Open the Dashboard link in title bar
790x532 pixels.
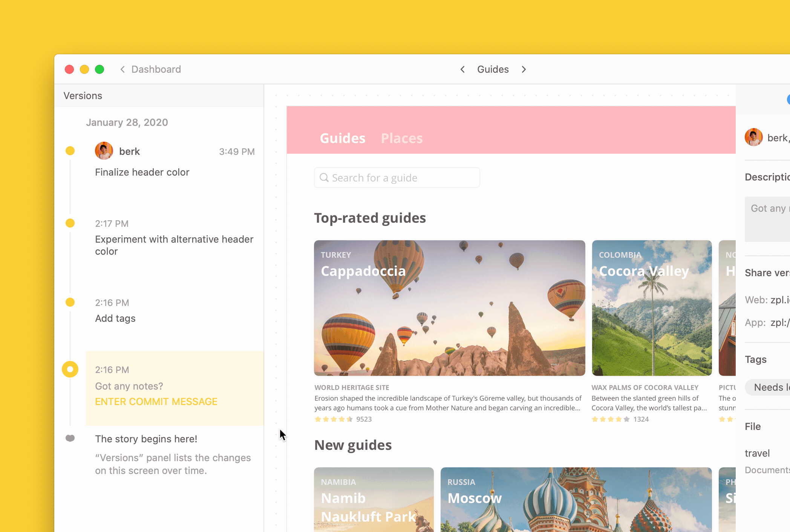click(x=156, y=69)
